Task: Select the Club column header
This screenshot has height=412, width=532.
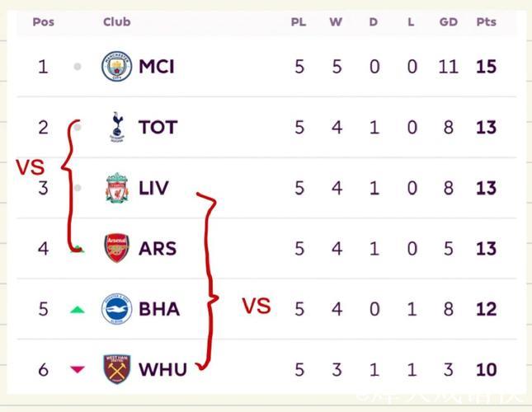Action: (117, 21)
